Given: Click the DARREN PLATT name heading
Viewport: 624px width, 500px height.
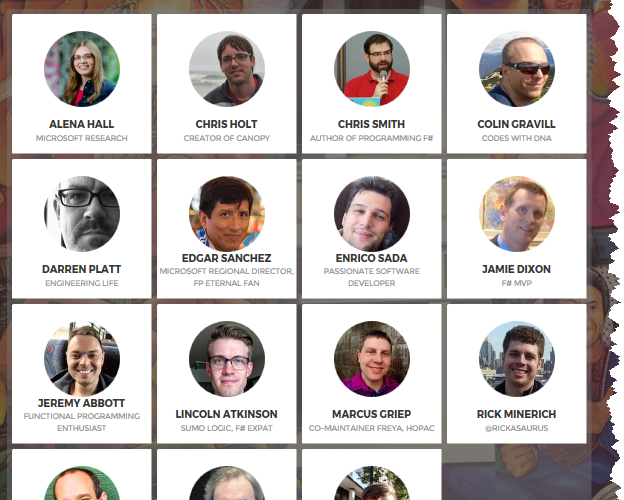Looking at the screenshot, I should 82,269.
